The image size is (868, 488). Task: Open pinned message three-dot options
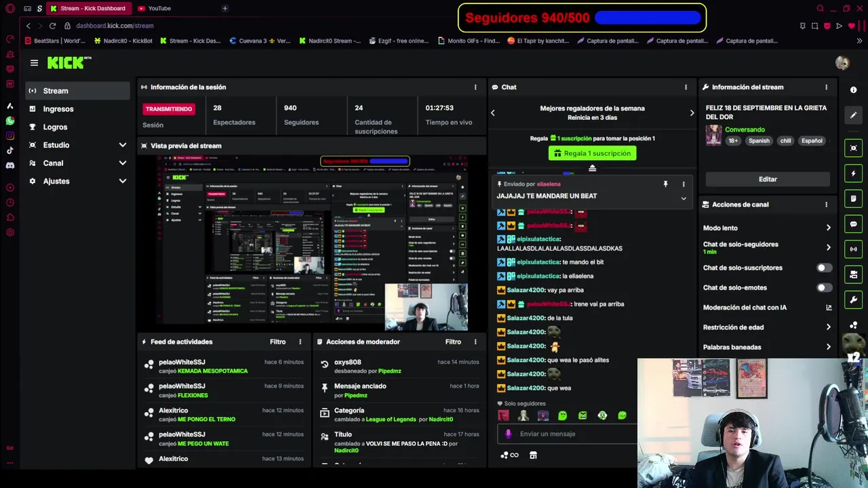point(684,184)
